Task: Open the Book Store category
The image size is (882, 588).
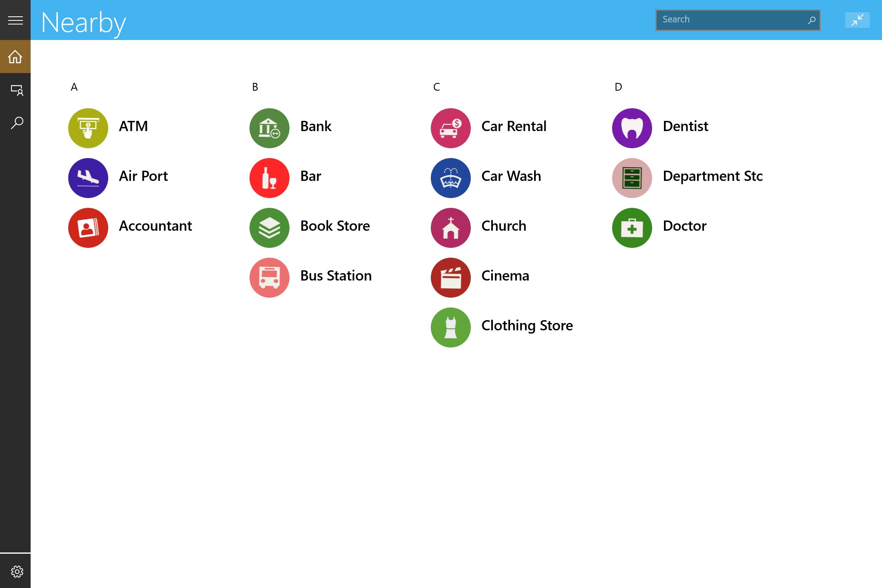Action: point(335,226)
